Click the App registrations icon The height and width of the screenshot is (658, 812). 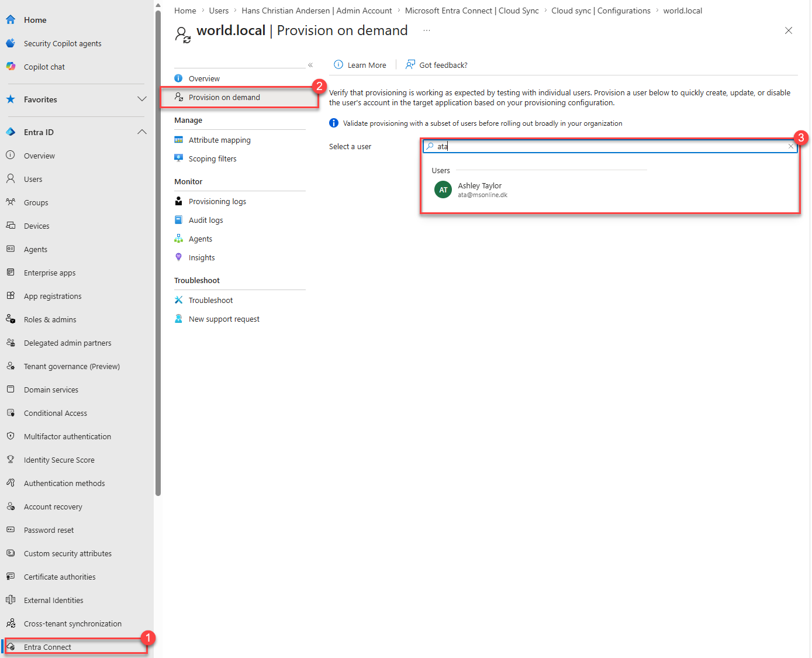(x=11, y=296)
